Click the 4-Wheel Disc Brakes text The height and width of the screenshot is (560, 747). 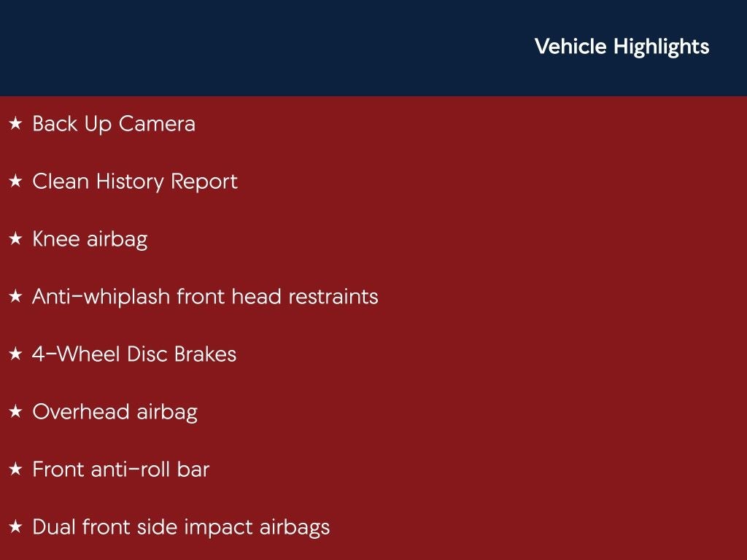click(x=134, y=354)
